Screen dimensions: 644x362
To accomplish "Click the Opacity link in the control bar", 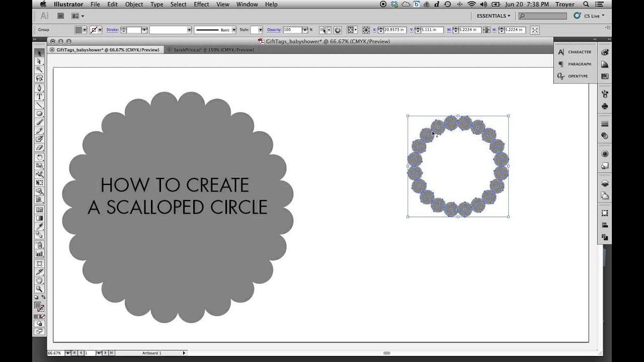I will [274, 30].
